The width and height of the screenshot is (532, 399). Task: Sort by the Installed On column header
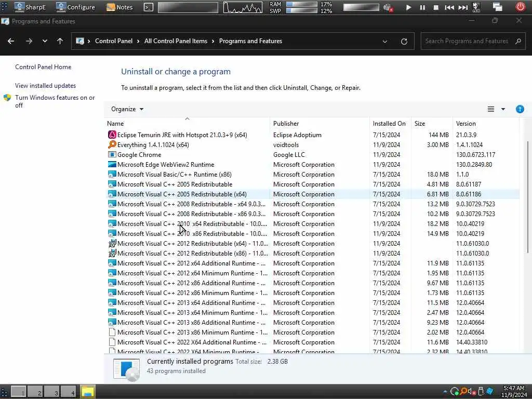tap(390, 124)
